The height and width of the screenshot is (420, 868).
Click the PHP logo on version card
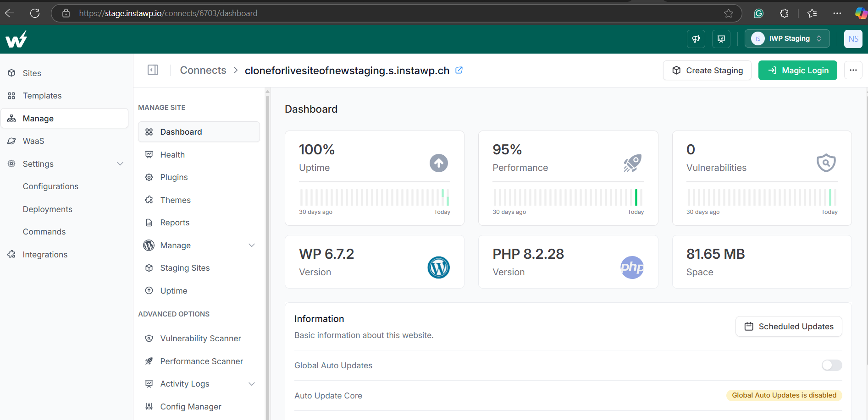(632, 267)
